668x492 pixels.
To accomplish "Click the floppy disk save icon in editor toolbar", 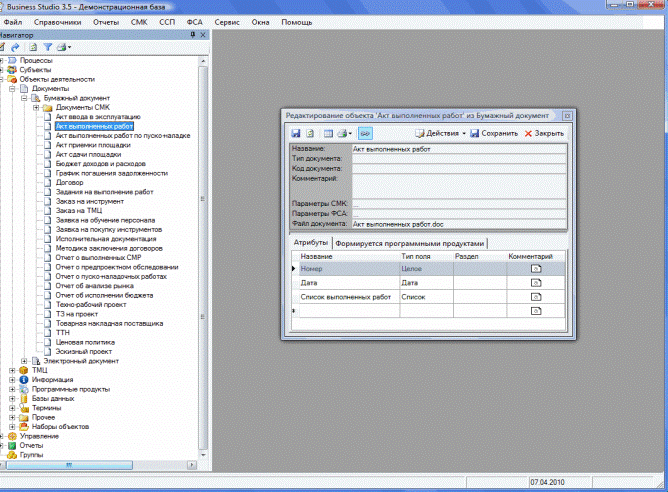I will (296, 133).
